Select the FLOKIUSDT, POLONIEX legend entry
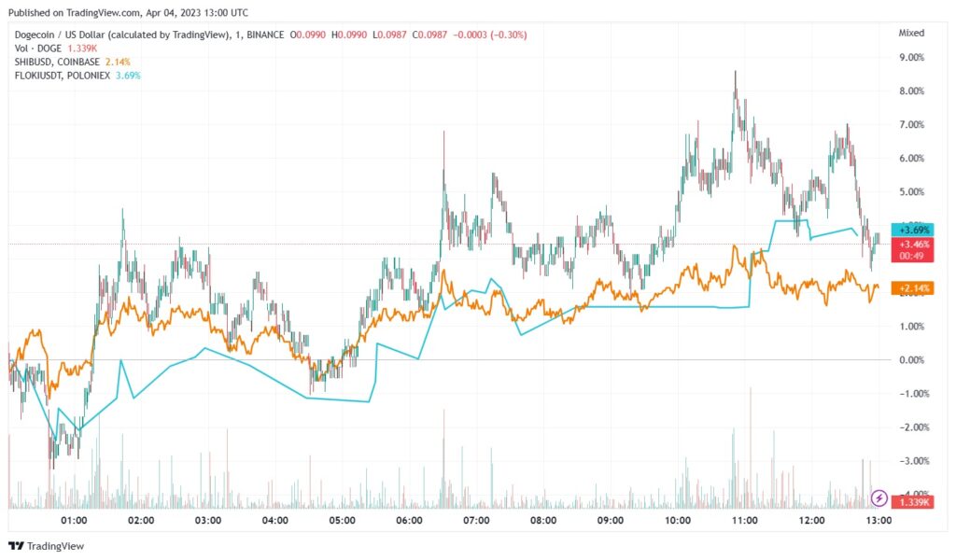 click(63, 76)
